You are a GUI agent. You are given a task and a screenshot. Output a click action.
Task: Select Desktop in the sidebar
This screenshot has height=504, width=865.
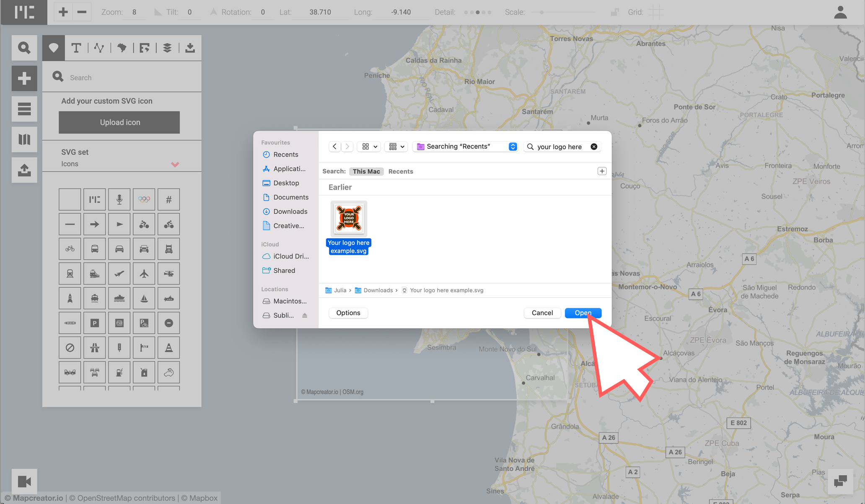(286, 183)
